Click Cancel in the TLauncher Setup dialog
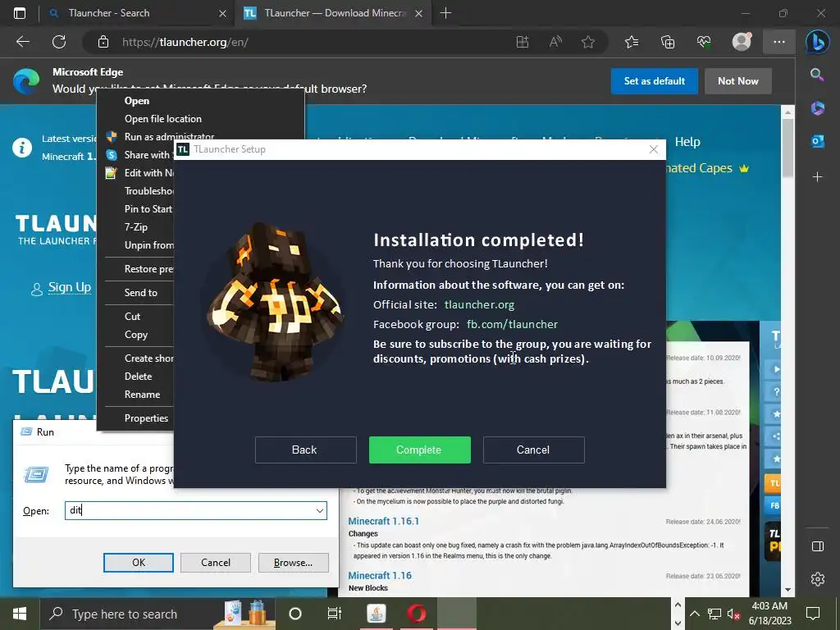The width and height of the screenshot is (840, 630). click(533, 450)
